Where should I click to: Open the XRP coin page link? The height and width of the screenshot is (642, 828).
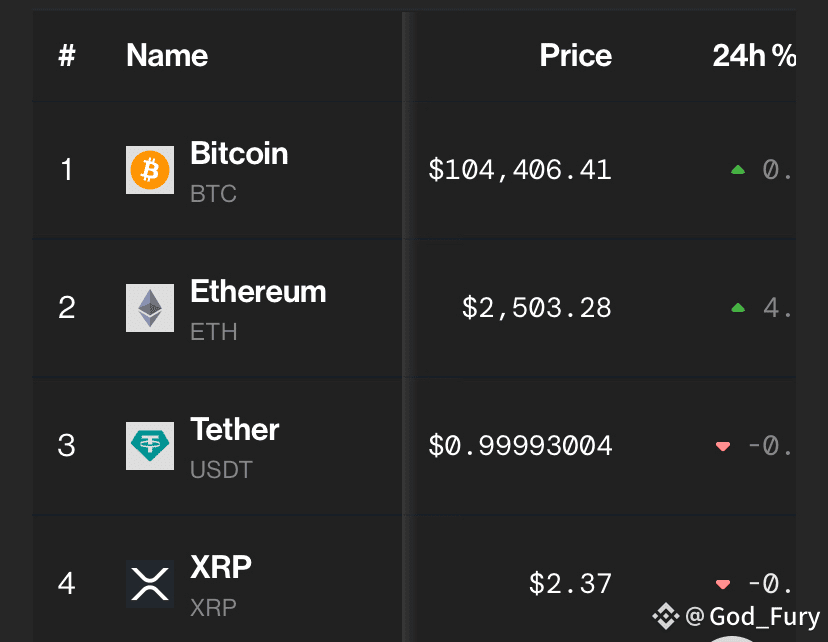221,568
